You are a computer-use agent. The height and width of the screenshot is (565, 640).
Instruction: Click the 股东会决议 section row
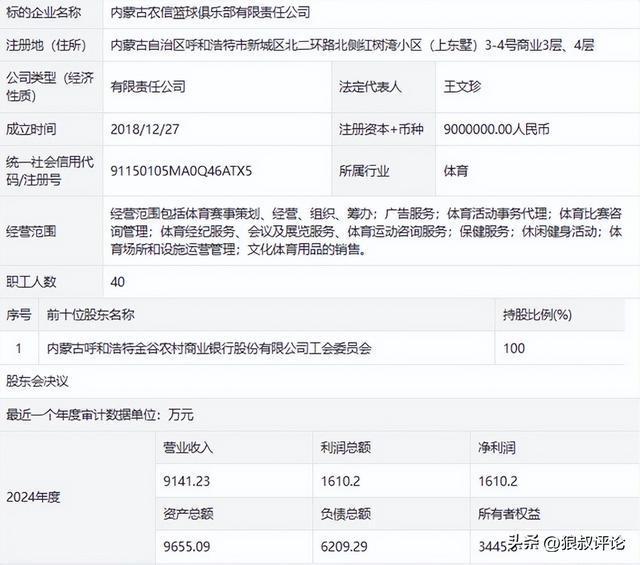click(x=38, y=381)
